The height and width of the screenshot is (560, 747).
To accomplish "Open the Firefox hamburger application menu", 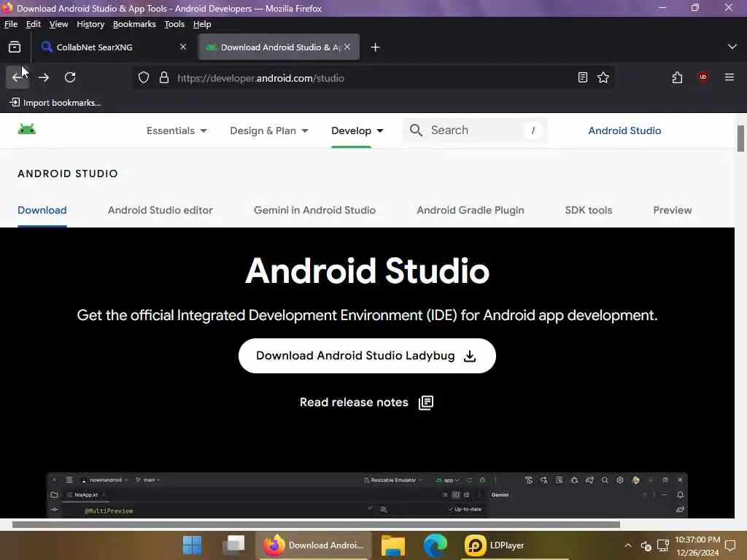I will pyautogui.click(x=729, y=77).
